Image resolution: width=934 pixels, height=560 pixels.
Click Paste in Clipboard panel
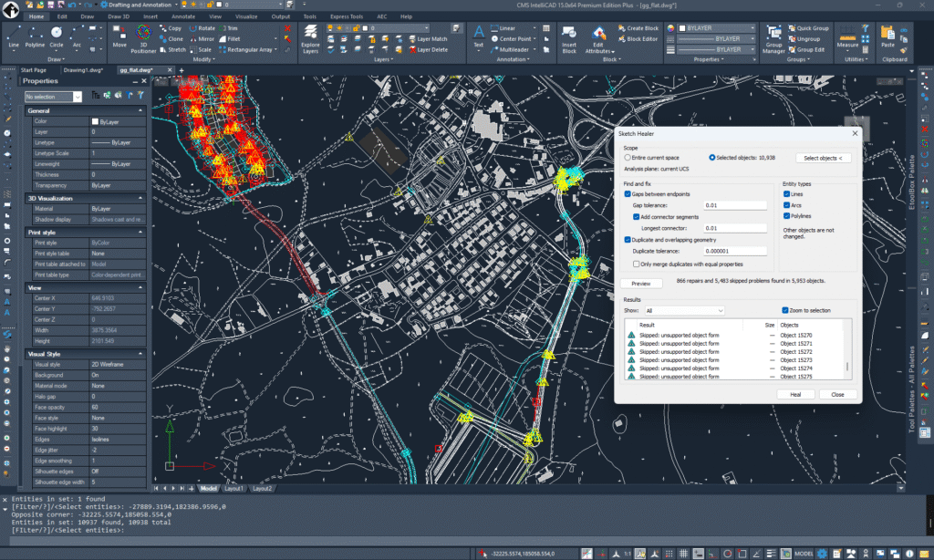tap(887, 36)
